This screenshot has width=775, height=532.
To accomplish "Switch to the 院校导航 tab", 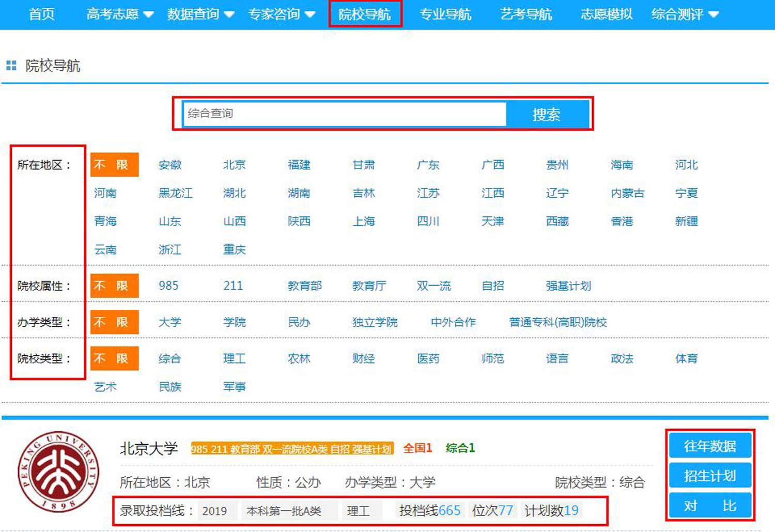I will pyautogui.click(x=365, y=14).
